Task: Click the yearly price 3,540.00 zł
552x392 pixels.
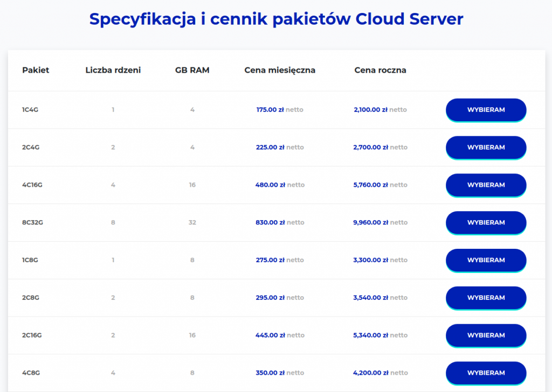Action: 371,298
